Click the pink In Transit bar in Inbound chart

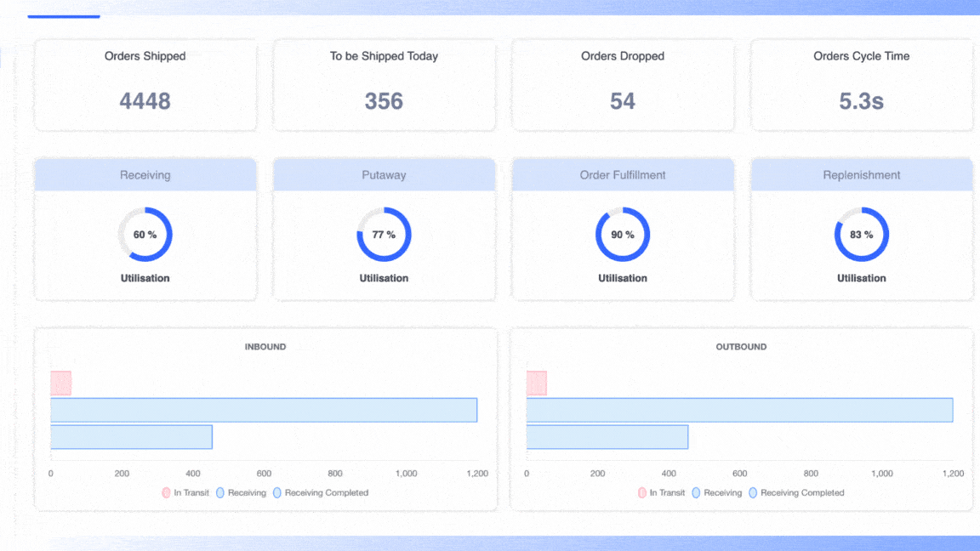click(60, 383)
